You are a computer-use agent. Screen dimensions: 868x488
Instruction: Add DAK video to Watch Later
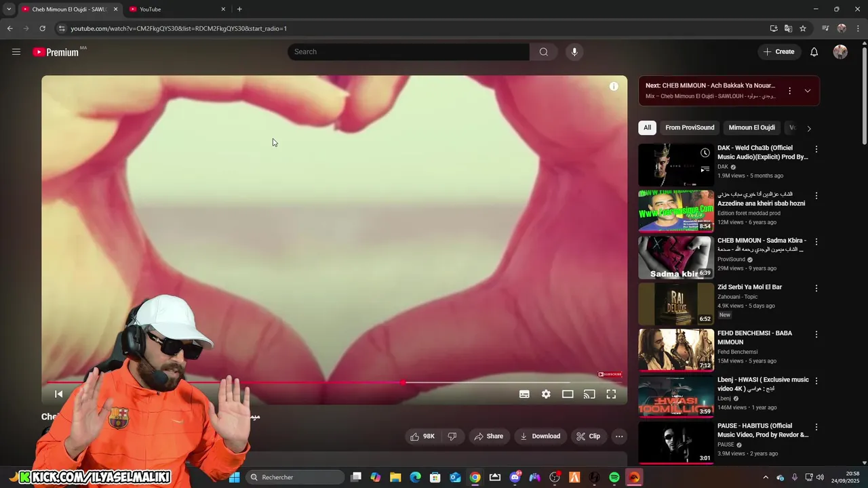(x=705, y=152)
